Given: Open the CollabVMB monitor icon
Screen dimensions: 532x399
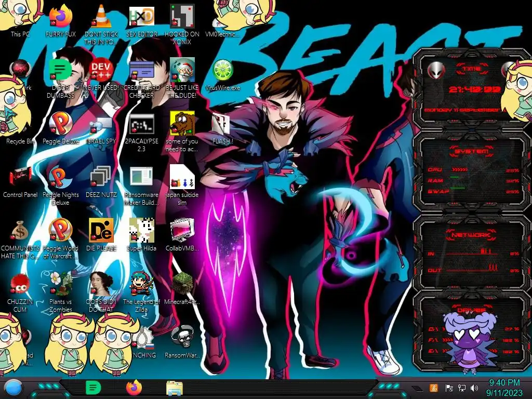Looking at the screenshot, I should tap(182, 234).
